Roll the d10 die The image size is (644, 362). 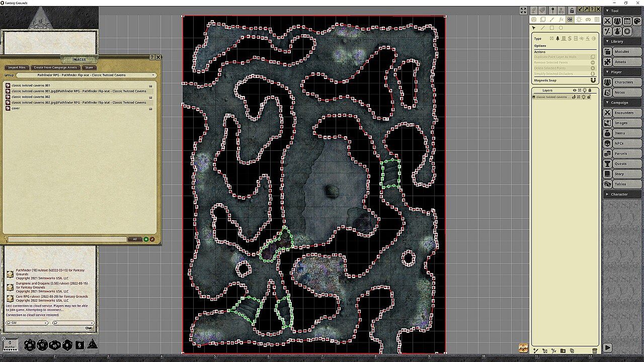pyautogui.click(x=54, y=345)
